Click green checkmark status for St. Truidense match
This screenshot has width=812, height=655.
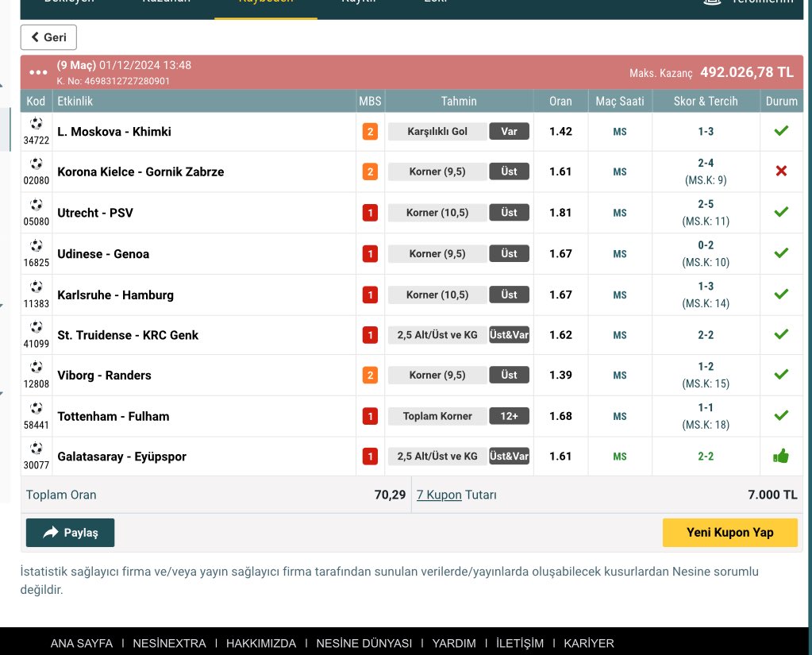point(781,334)
